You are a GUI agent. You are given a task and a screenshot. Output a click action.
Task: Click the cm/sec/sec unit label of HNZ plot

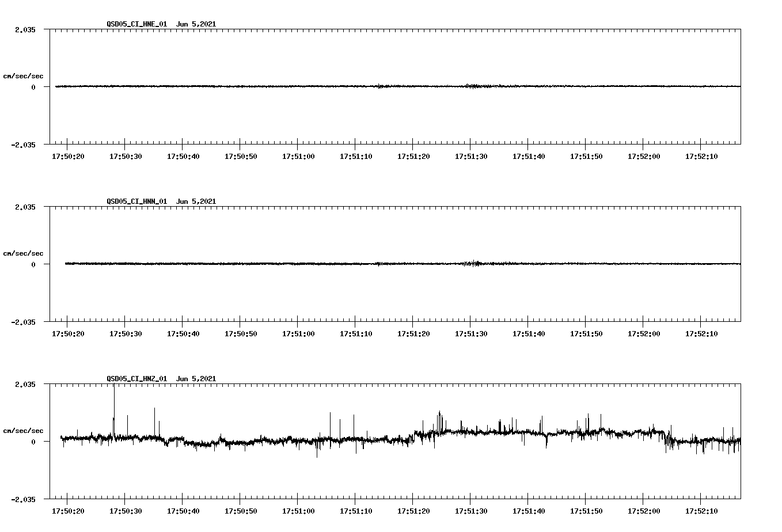point(24,431)
